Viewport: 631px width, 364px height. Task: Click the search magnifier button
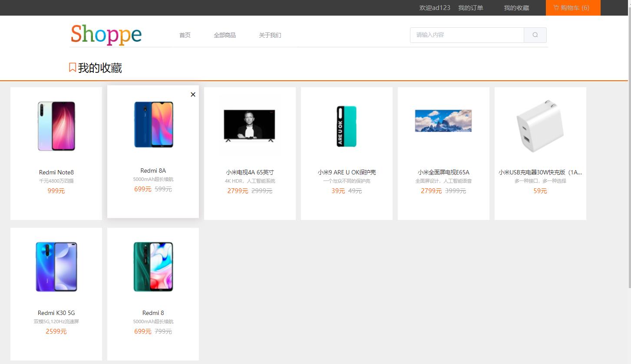point(535,35)
